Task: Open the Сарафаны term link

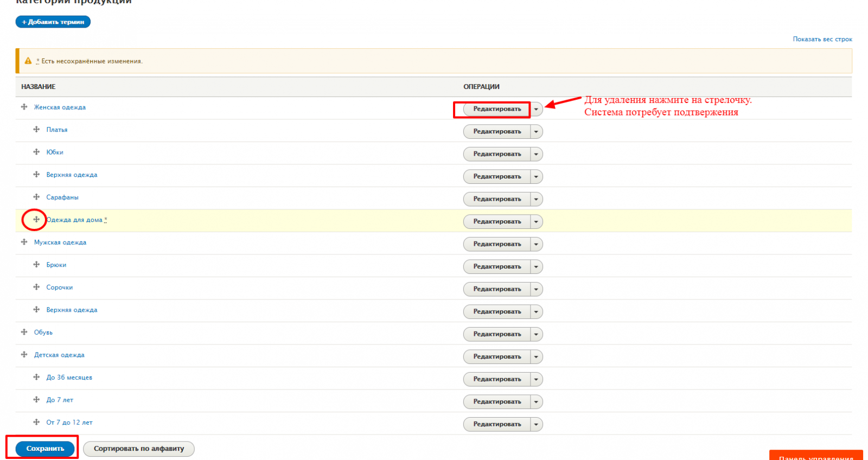Action: coord(62,197)
